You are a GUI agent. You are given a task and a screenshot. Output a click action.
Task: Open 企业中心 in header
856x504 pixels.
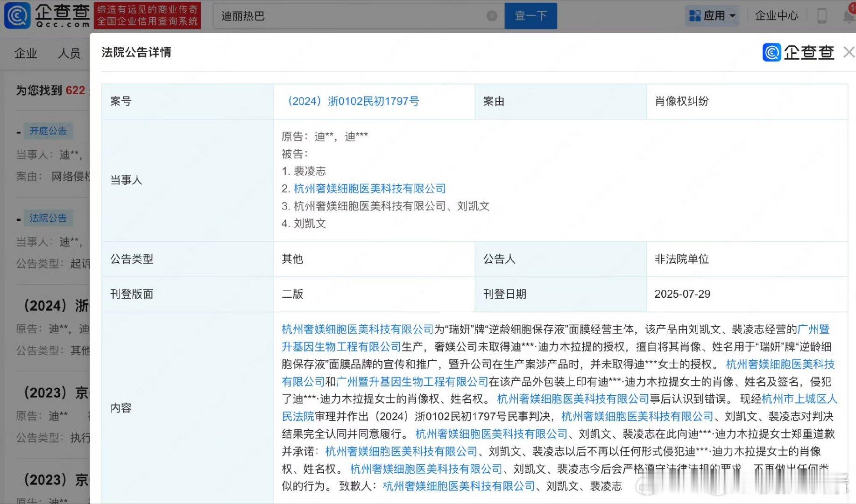[776, 16]
